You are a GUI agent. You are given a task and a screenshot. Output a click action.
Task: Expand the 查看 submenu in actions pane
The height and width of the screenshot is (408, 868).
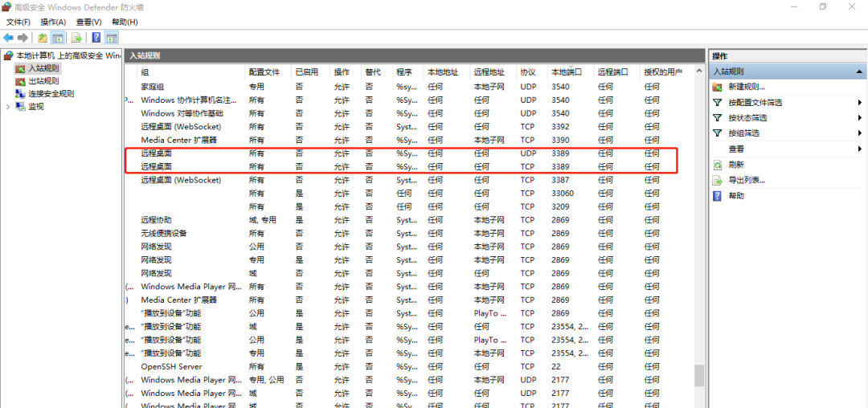[x=860, y=149]
